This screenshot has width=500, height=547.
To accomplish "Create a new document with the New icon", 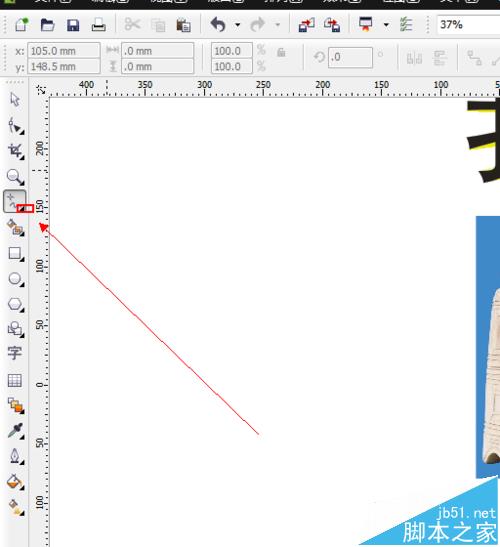I will pyautogui.click(x=21, y=25).
